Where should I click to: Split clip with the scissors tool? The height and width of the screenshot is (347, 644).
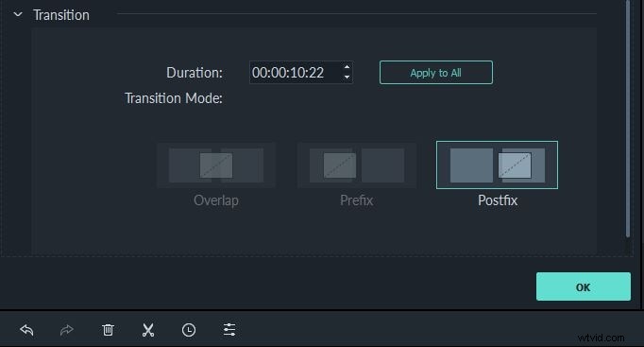pos(148,330)
